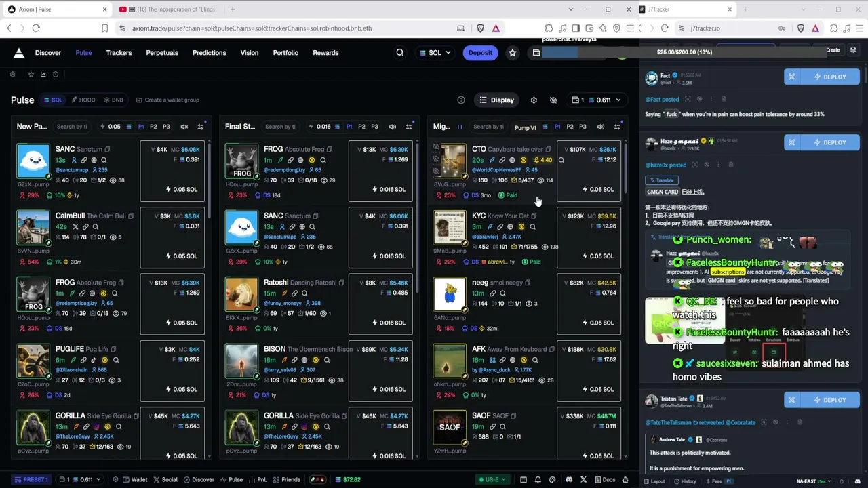Viewport: 868px width, 488px height.
Task: Go to the Trackers page
Action: [x=119, y=53]
